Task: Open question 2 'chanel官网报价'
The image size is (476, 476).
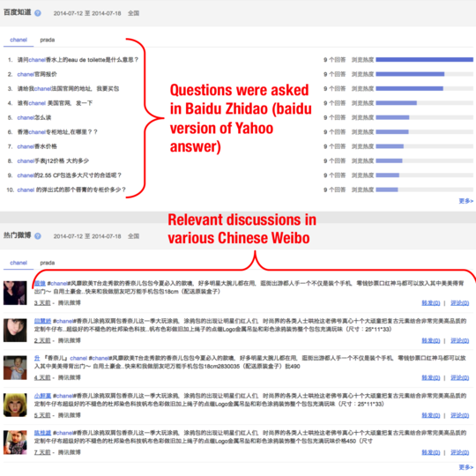Action: [37, 74]
